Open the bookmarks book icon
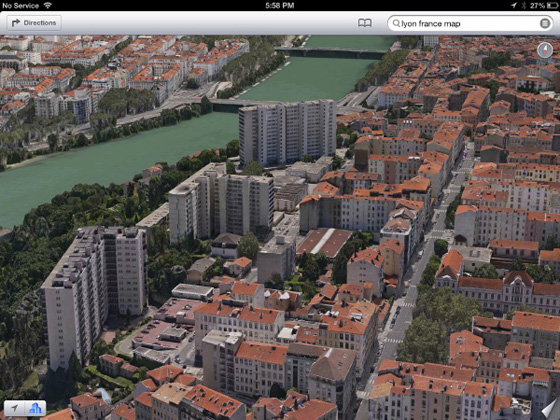 pos(365,23)
